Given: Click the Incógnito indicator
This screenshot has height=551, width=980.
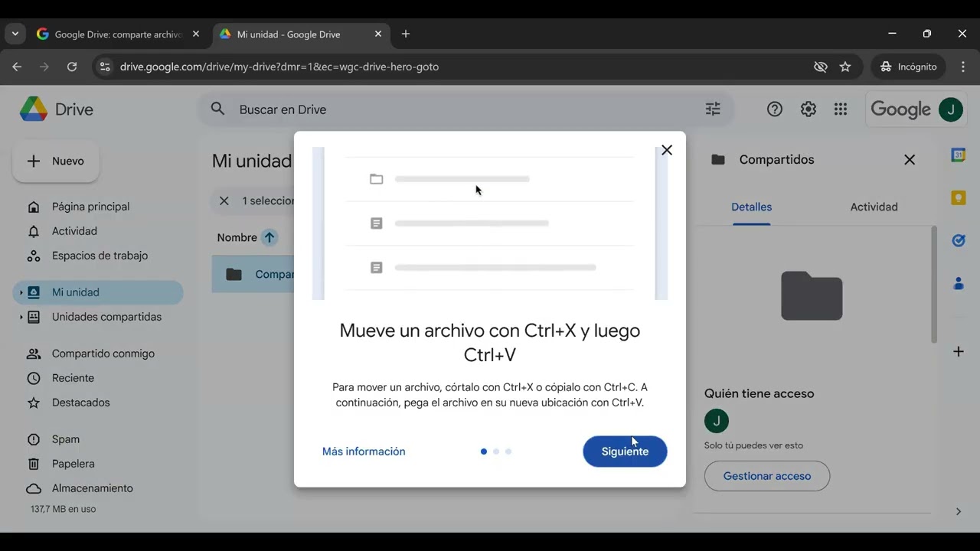Looking at the screenshot, I should coord(909,67).
